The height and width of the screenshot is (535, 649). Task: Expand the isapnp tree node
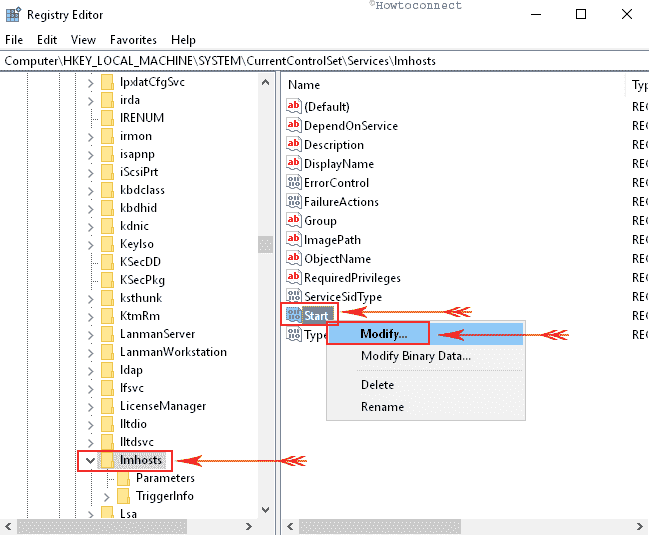[91, 155]
